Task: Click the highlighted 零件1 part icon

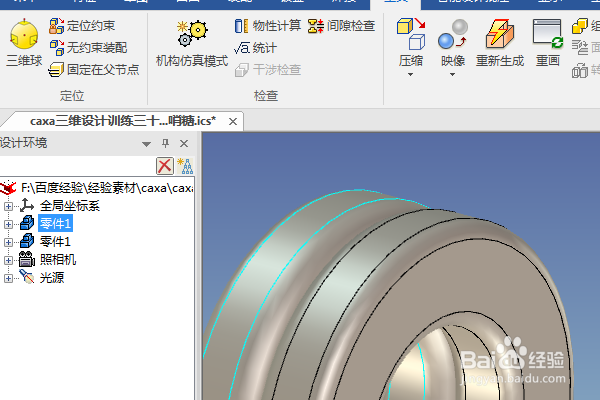Action: (27, 223)
